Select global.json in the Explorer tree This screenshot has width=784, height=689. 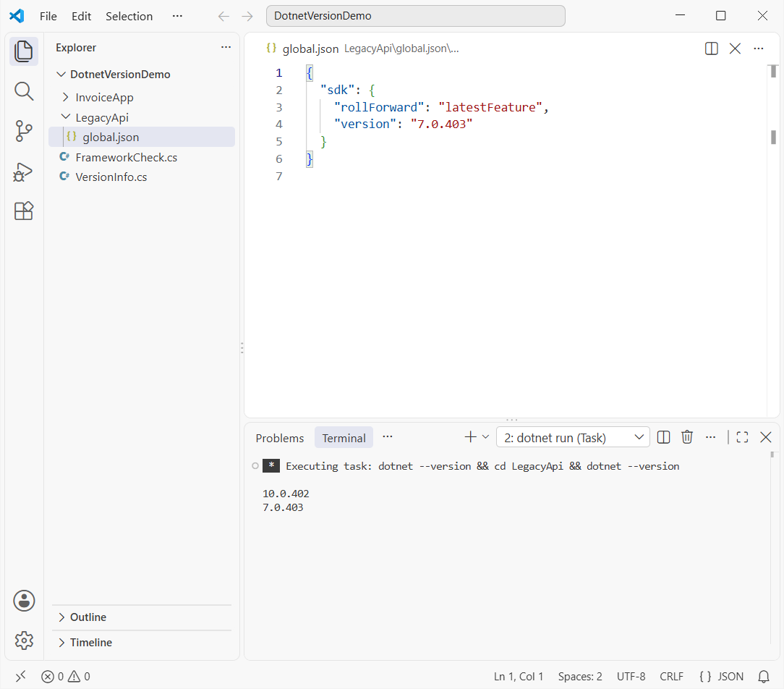142,137
